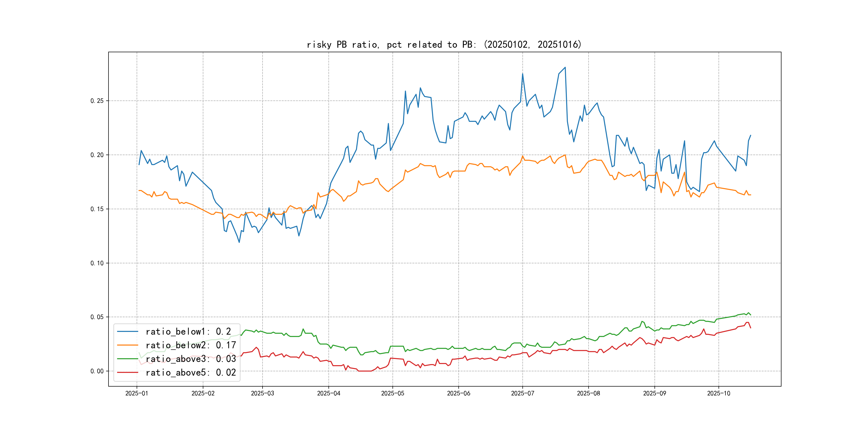
Task: Select the 'ratio_above5: 0.02' legend label
Action: (191, 372)
